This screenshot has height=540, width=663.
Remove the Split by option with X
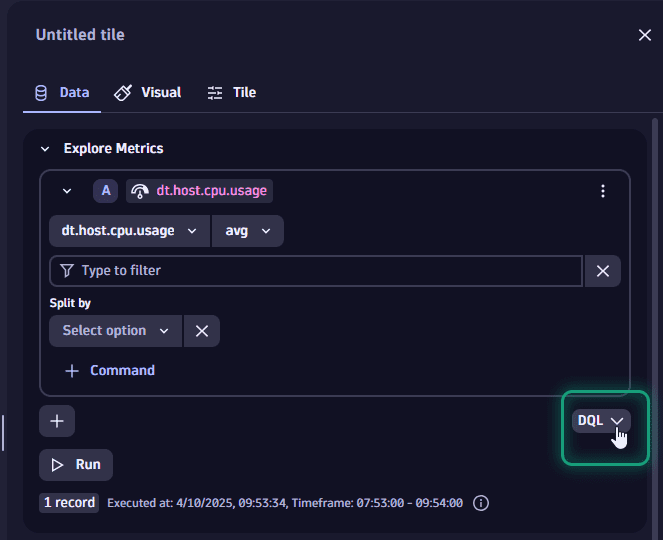tap(202, 331)
